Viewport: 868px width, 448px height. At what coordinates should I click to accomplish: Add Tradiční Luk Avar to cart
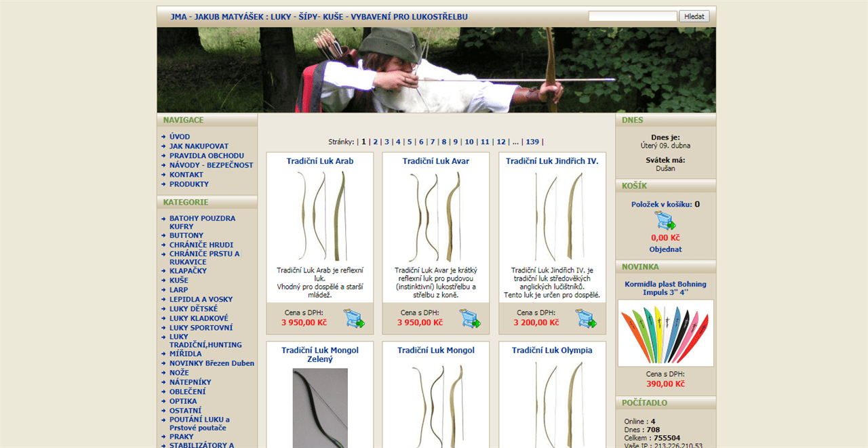click(470, 318)
